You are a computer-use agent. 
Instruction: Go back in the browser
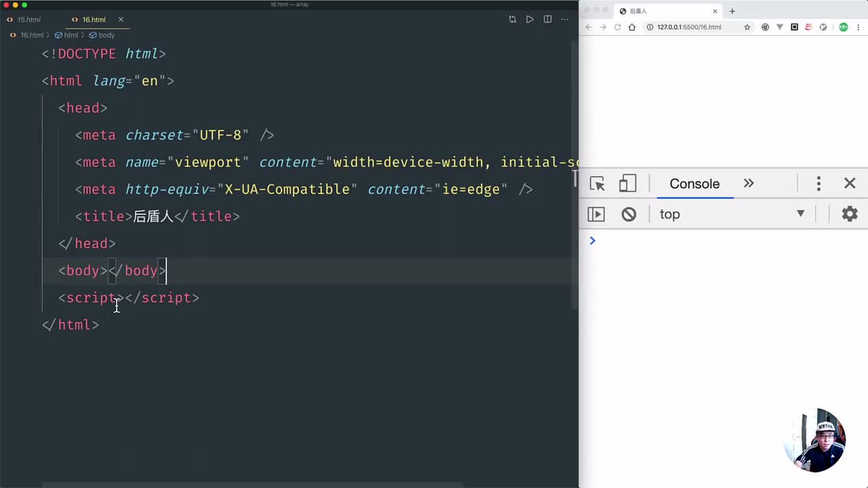(x=589, y=27)
